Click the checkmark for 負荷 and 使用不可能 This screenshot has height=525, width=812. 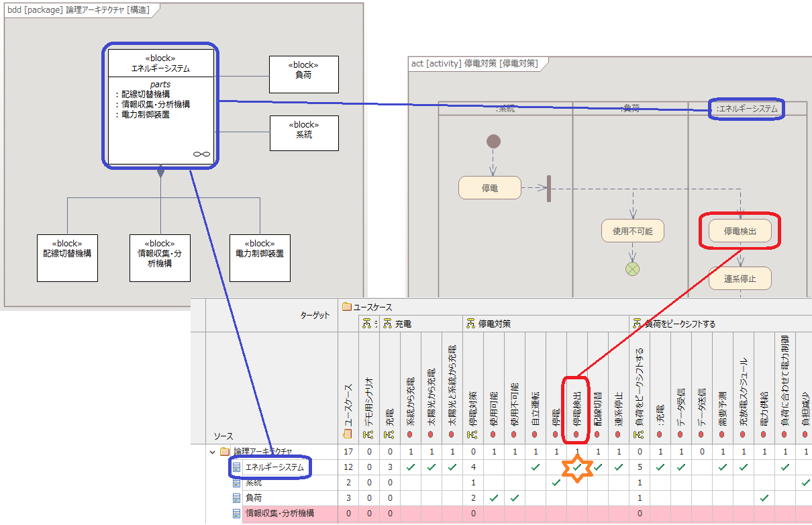click(x=514, y=498)
